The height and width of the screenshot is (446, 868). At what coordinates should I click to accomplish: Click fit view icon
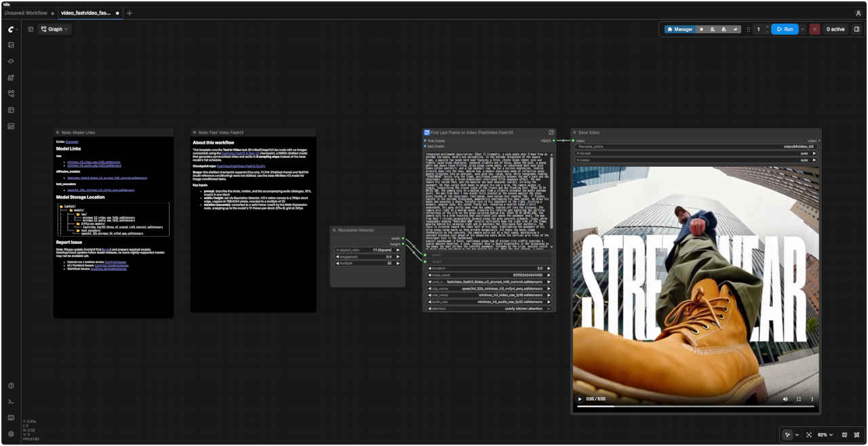click(809, 434)
